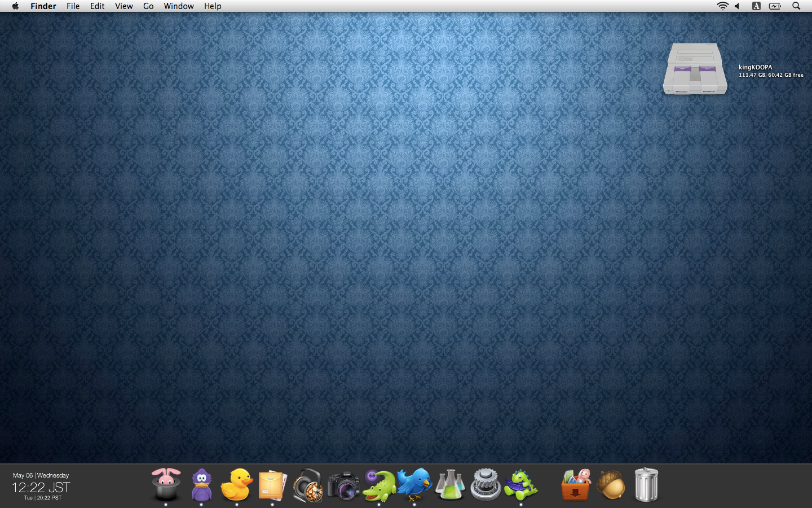Open the Window menu
This screenshot has width=812, height=508.
pyautogui.click(x=179, y=6)
